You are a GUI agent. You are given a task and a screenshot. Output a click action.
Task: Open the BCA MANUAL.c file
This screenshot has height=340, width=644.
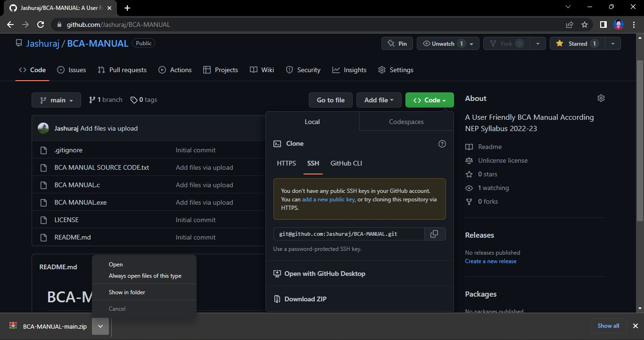pyautogui.click(x=77, y=185)
